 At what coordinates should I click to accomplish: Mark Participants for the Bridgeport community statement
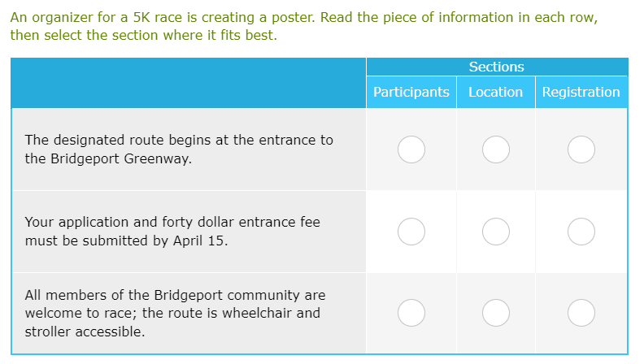point(411,313)
